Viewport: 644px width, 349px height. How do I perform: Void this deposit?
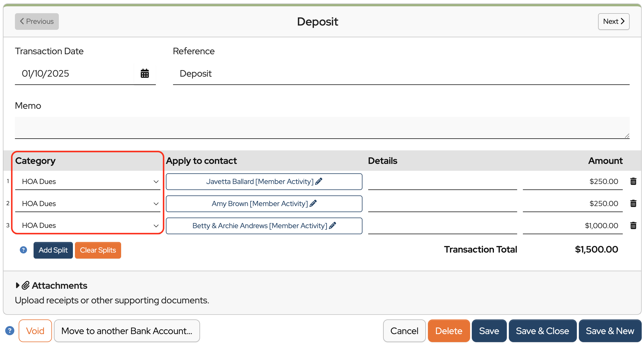pos(35,331)
